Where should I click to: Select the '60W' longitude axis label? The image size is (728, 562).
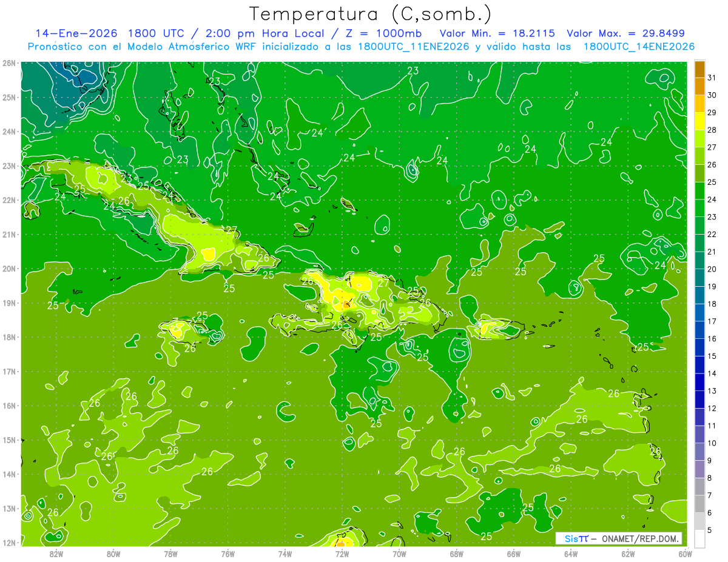point(686,553)
